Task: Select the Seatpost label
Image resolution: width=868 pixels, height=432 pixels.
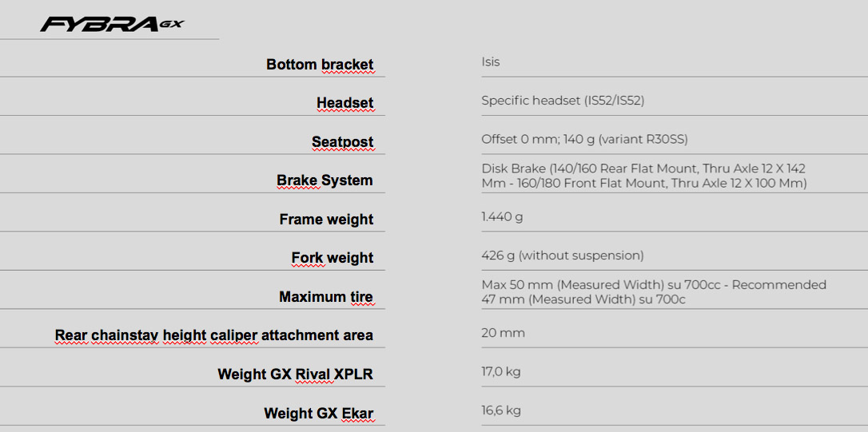Action: pyautogui.click(x=342, y=141)
